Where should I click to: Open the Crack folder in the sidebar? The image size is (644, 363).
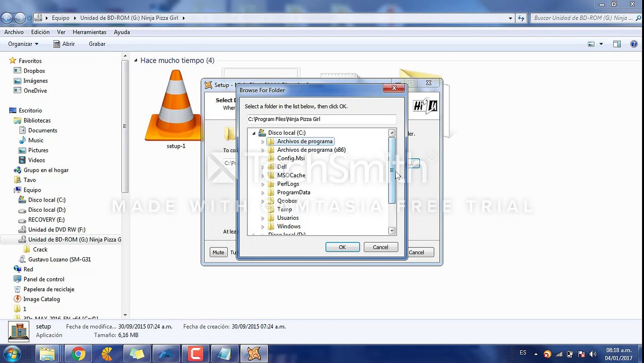tap(40, 250)
